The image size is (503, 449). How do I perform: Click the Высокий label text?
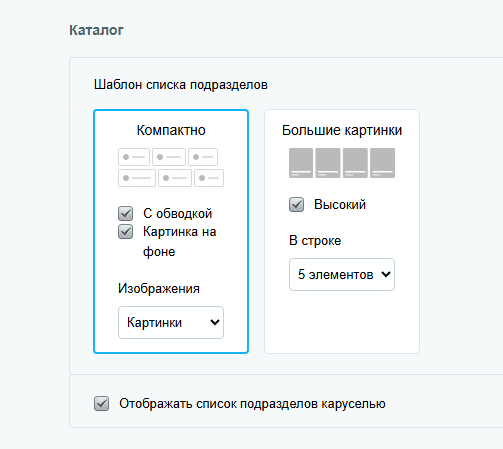(x=340, y=204)
